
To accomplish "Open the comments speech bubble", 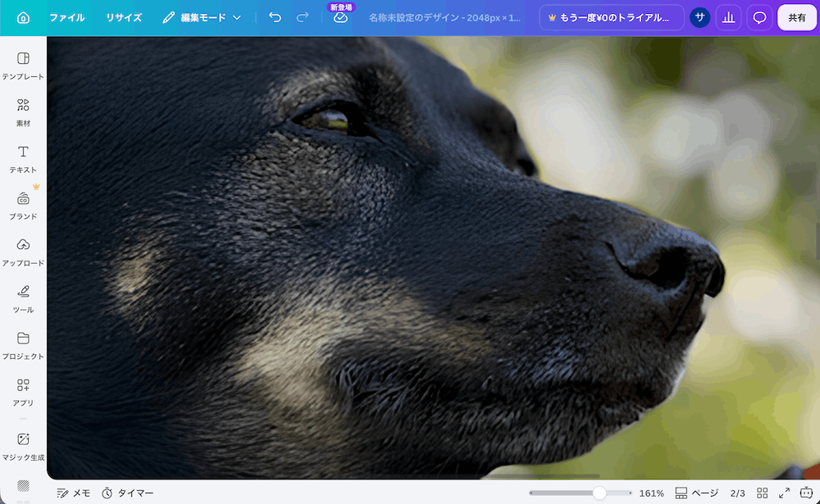I will [759, 18].
